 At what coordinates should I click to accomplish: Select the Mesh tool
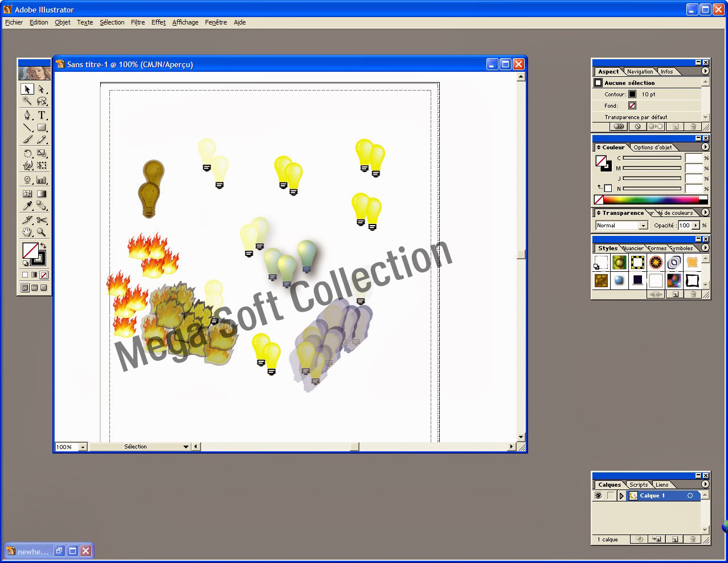27,194
